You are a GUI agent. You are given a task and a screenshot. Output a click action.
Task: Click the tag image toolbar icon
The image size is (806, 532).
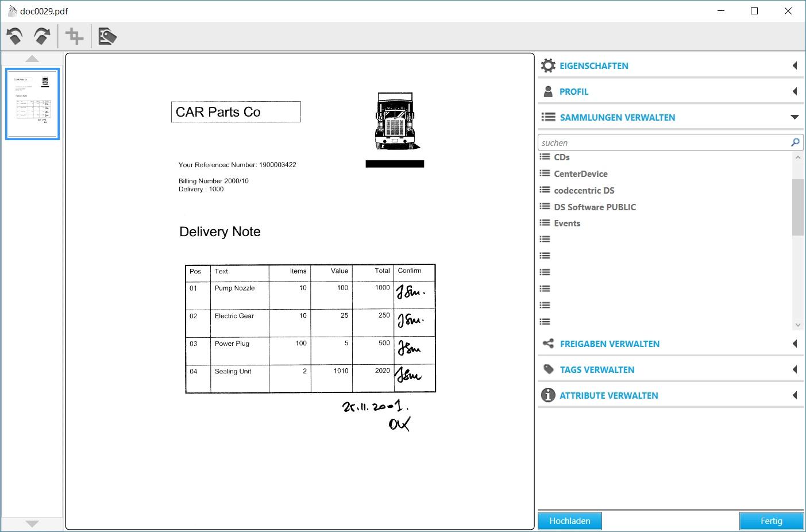[107, 37]
